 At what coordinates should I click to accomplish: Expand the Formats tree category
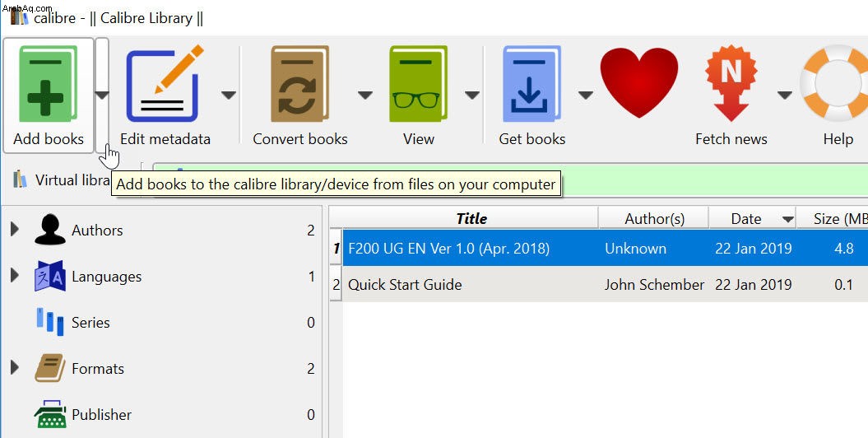click(x=14, y=367)
